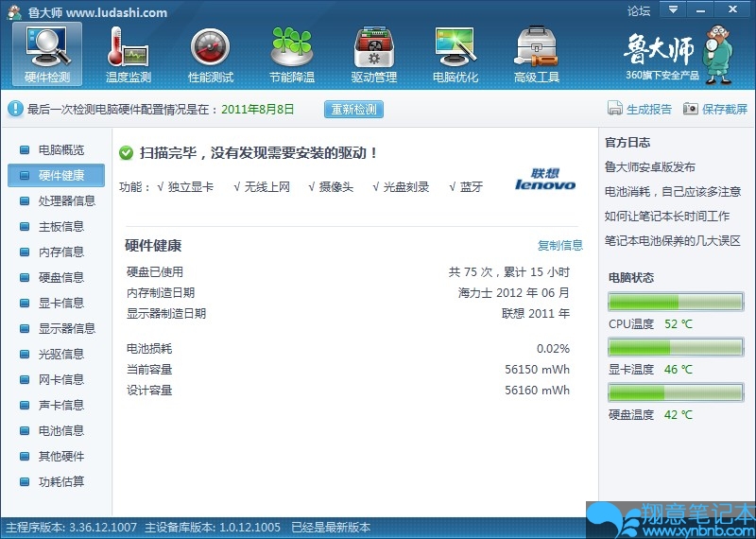Click the 显卡温度 progress bar
Image resolution: width=756 pixels, height=539 pixels.
point(676,347)
